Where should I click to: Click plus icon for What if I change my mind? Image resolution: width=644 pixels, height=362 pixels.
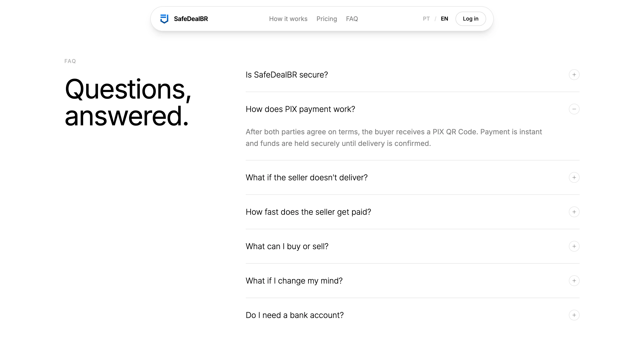click(574, 281)
